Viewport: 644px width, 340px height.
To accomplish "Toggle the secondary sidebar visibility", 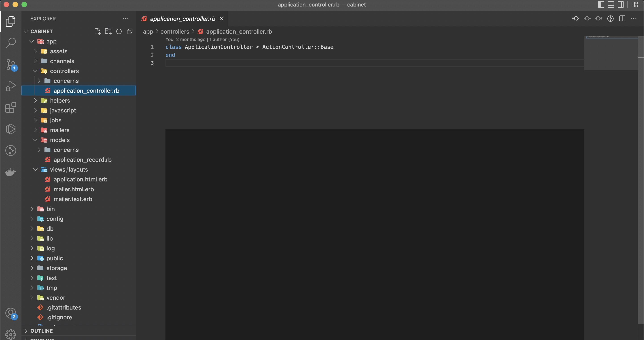I will pyautogui.click(x=621, y=4).
